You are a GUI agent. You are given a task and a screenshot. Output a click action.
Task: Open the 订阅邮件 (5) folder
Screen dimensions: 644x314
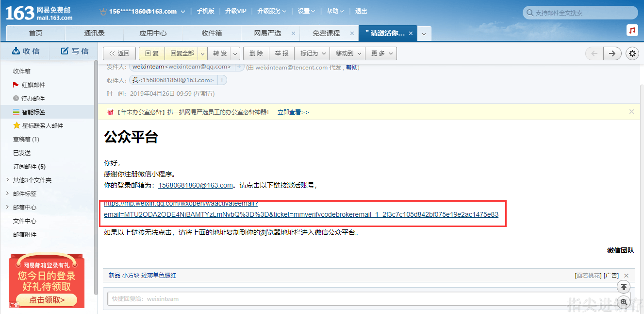point(29,166)
